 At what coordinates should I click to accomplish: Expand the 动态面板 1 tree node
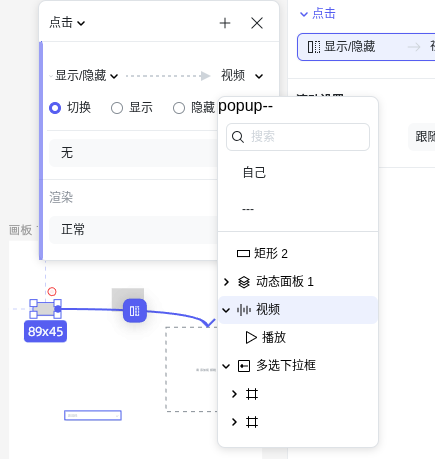[227, 282]
